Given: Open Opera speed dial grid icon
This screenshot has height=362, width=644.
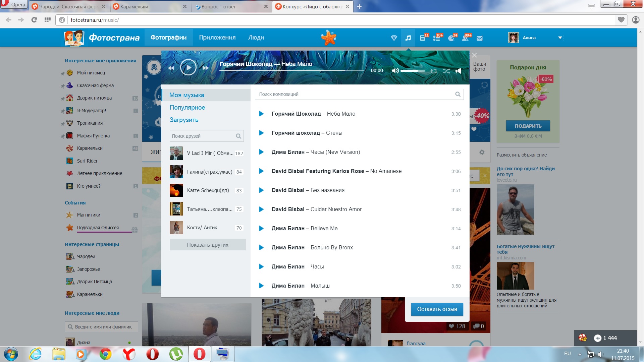Looking at the screenshot, I should click(47, 20).
